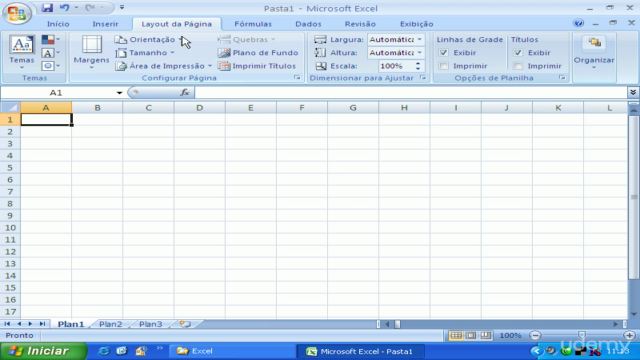Save the workbook with the disk icon

pyautogui.click(x=47, y=8)
